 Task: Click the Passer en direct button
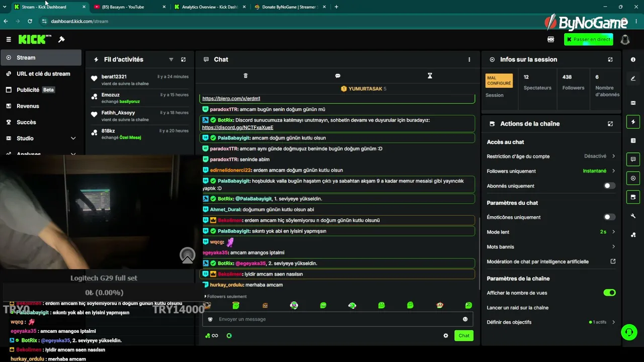tap(589, 40)
